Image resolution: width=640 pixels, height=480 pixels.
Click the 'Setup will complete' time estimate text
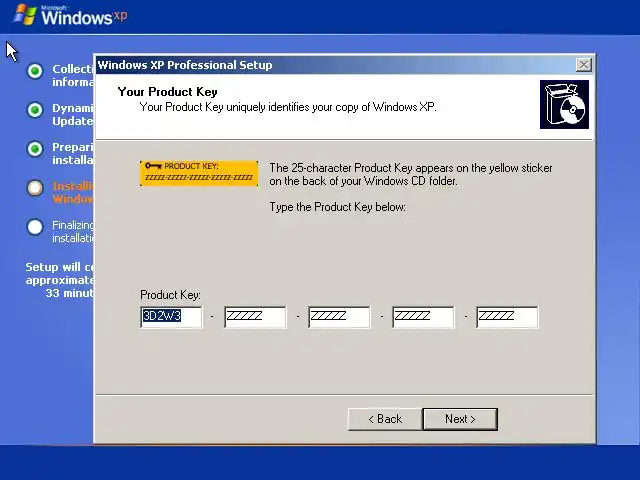point(60,280)
